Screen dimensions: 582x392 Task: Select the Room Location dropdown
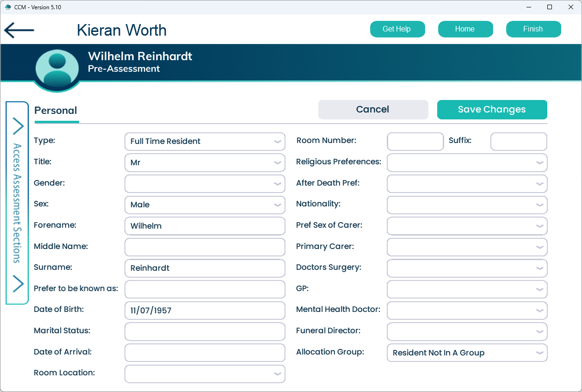point(204,374)
